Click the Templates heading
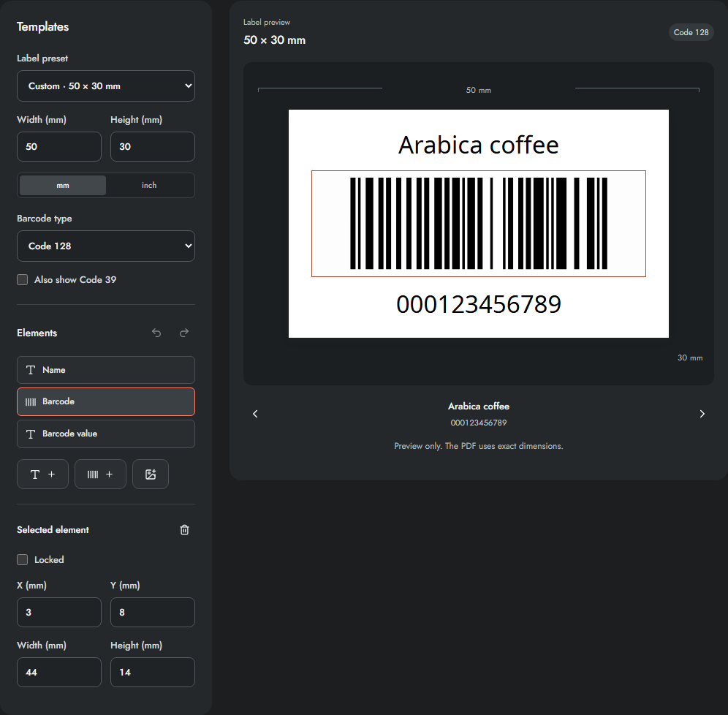The width and height of the screenshot is (728, 715). [x=42, y=27]
